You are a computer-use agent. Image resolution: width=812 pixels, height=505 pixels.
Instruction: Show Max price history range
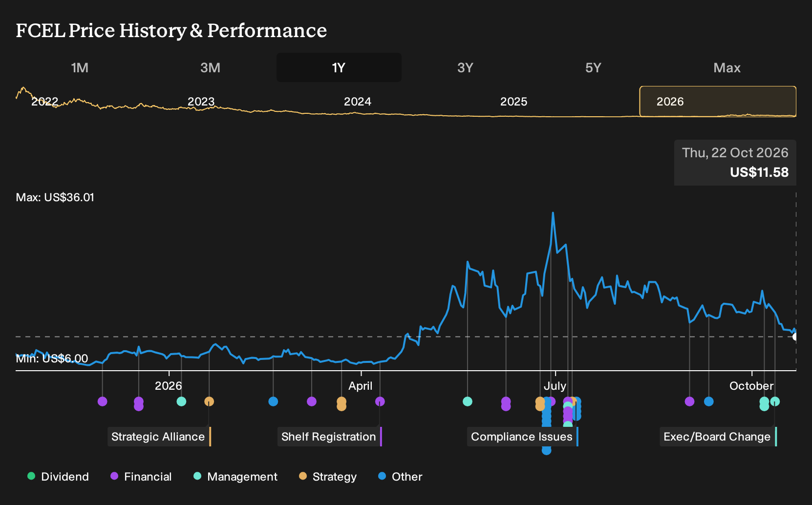tap(727, 67)
